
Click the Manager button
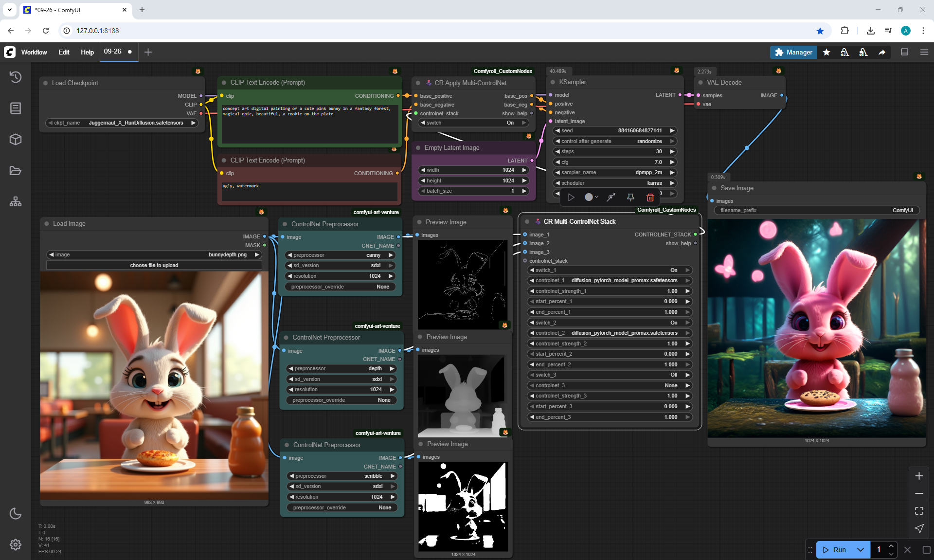point(793,52)
